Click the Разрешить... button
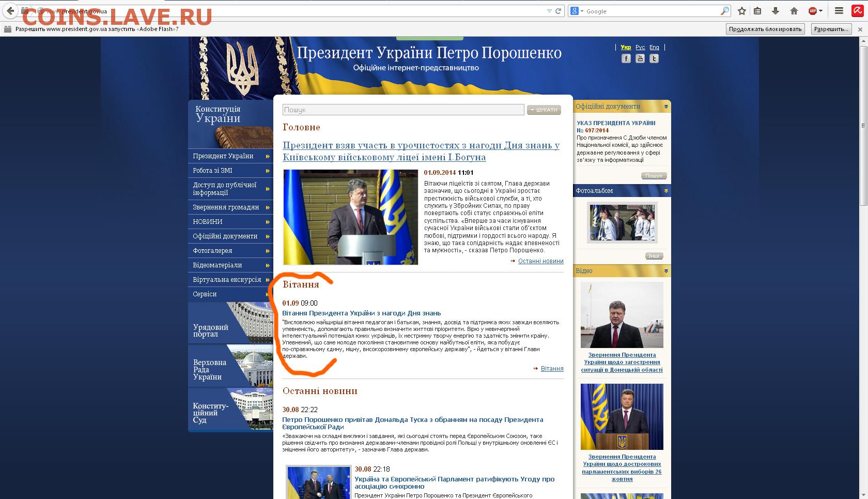Viewport: 868px width, 499px height. coord(831,29)
